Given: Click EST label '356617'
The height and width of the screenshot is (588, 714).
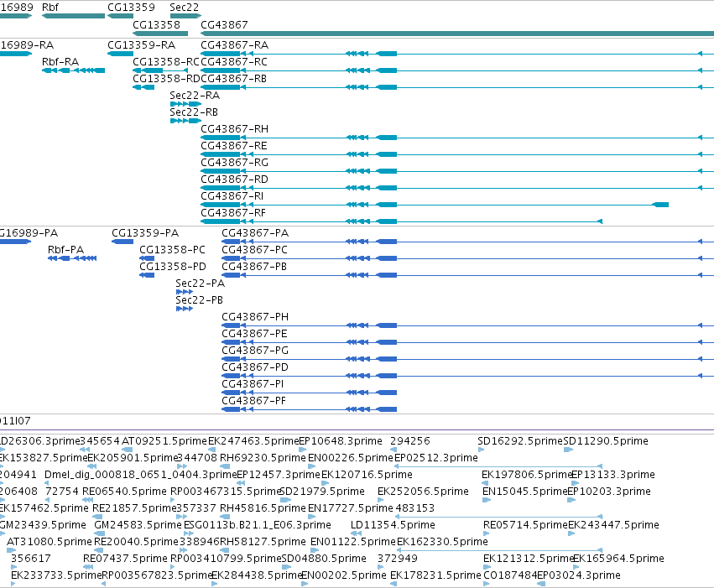Looking at the screenshot, I should tap(30, 559).
